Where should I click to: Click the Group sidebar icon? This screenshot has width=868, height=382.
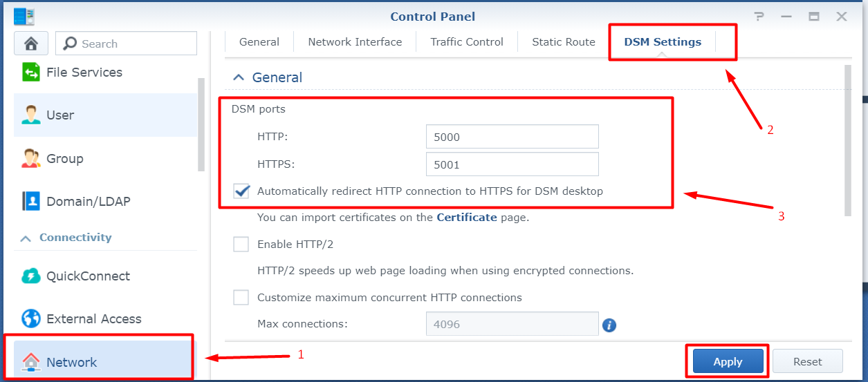point(31,158)
